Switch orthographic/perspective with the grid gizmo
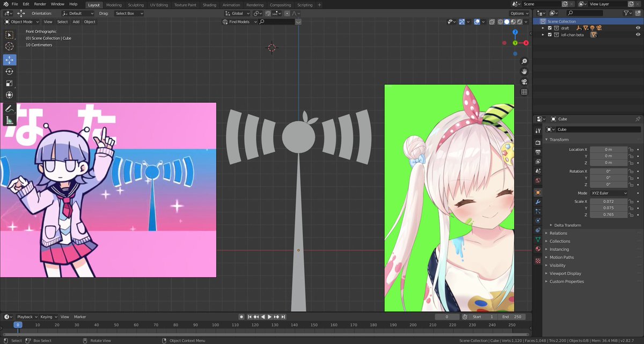Screen dimensions: 644x344 524,92
